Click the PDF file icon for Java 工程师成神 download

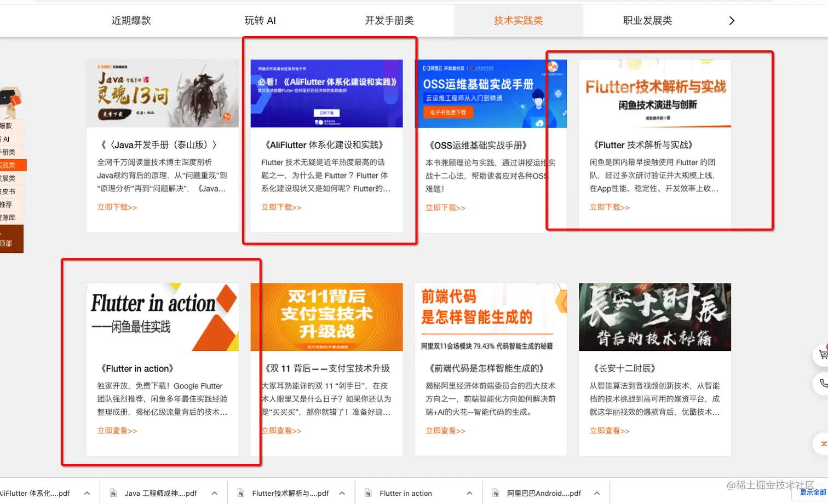pos(113,493)
